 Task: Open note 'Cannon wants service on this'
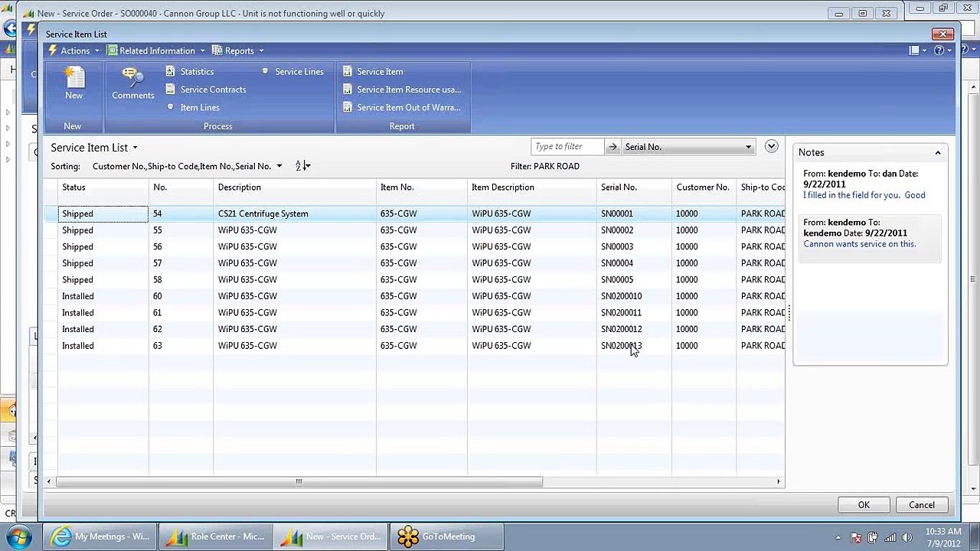[860, 244]
